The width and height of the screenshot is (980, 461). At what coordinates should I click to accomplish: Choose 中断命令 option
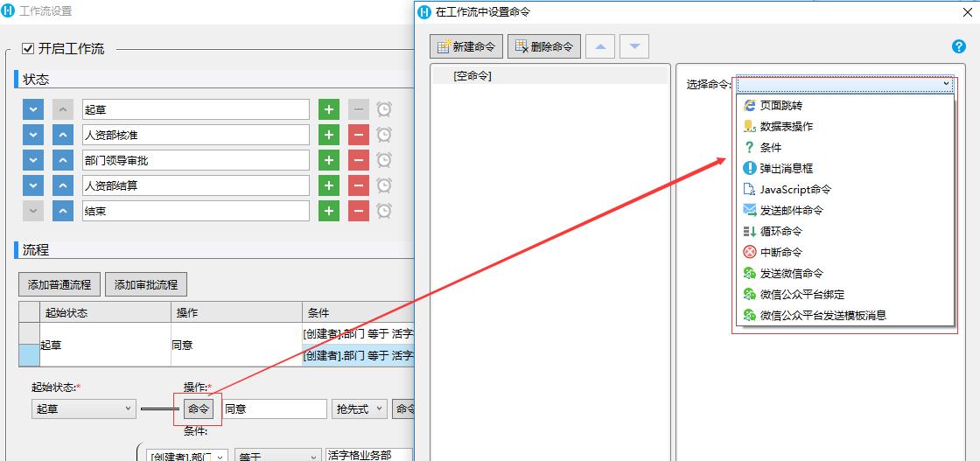click(x=843, y=252)
